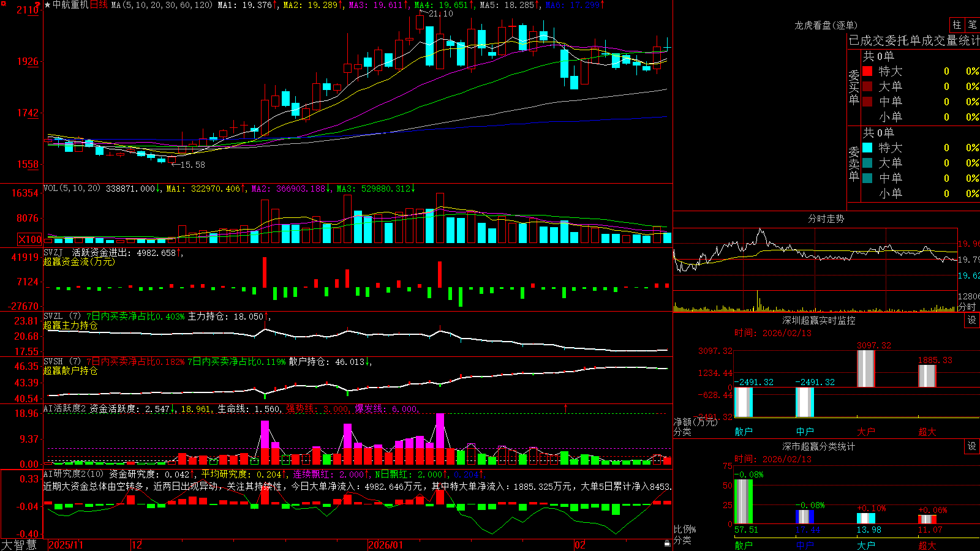Screen dimensions: 980x551
Task: Click the 资金活跃度: 2.547 value
Action: click(x=130, y=408)
